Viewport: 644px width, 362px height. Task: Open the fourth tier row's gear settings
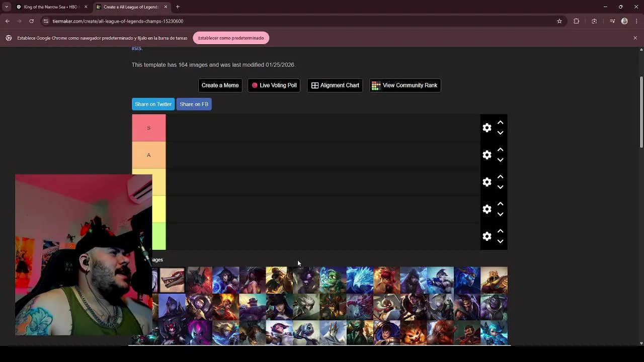[487, 209]
